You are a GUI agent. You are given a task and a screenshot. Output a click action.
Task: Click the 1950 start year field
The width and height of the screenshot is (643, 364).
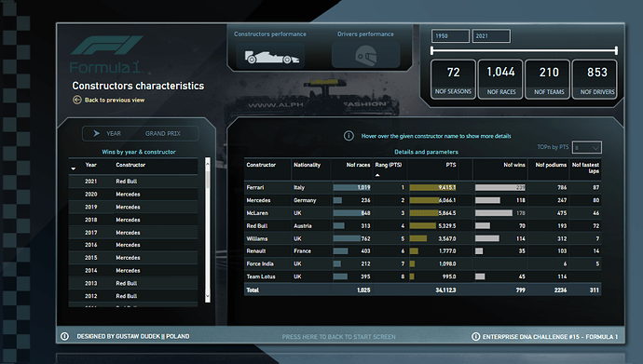point(450,36)
